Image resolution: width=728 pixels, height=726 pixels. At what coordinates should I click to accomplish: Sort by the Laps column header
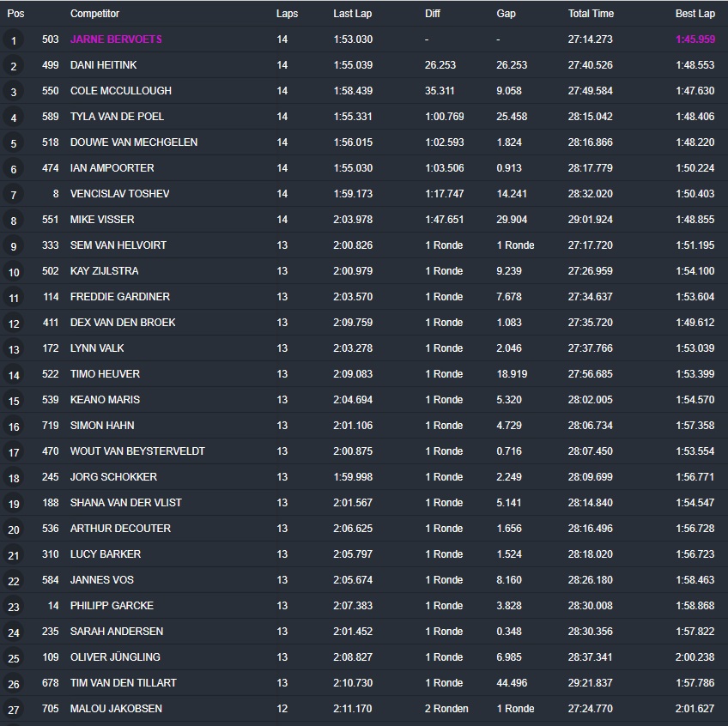pyautogui.click(x=287, y=14)
